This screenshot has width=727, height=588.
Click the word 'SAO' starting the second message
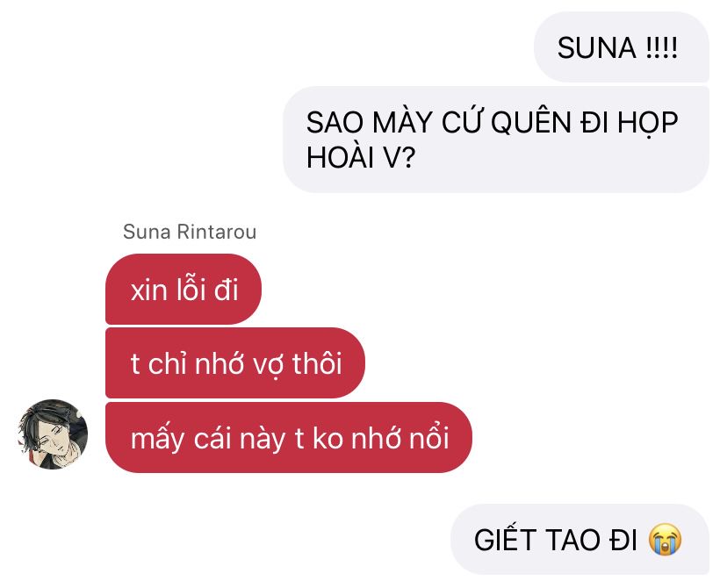click(335, 122)
